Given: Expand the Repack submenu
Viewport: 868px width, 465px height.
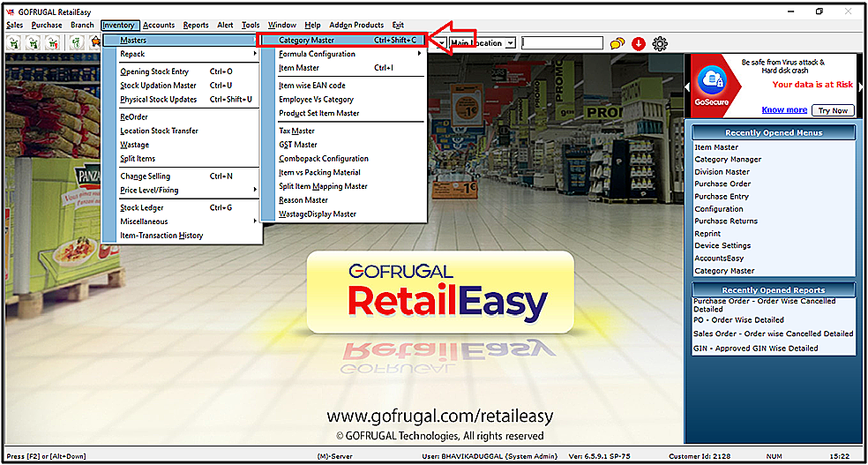Looking at the screenshot, I should pos(182,54).
